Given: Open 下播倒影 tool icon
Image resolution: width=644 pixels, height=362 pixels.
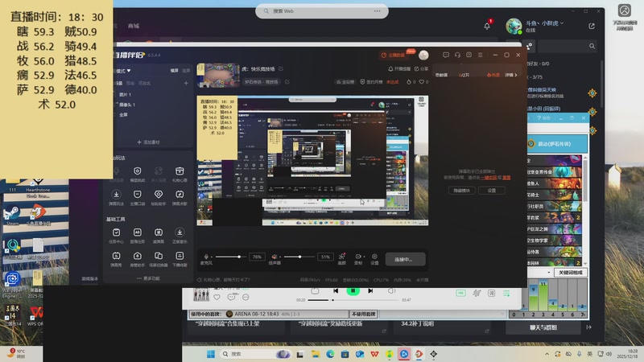Looking at the screenshot, I should pyautogui.click(x=180, y=259).
